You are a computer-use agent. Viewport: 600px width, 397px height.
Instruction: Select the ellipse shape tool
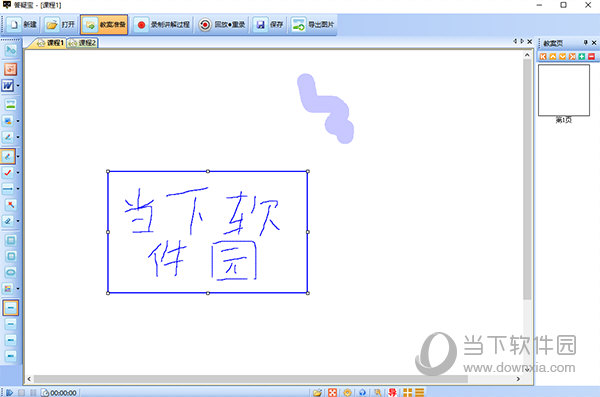(10, 272)
